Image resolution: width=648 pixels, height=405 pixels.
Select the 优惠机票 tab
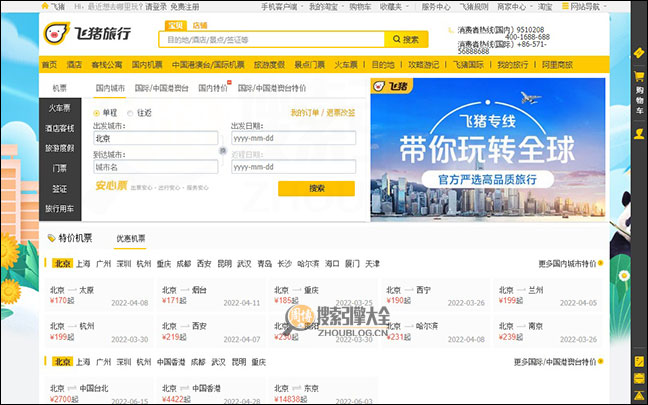point(130,238)
